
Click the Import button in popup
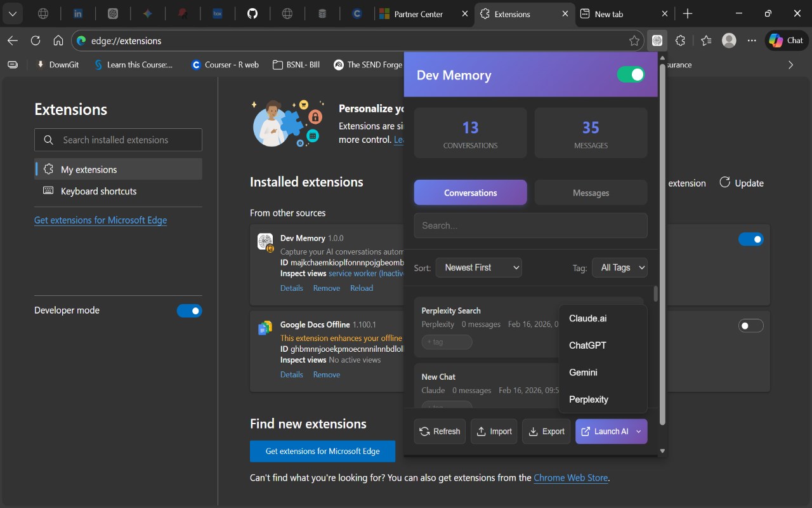pos(494,431)
